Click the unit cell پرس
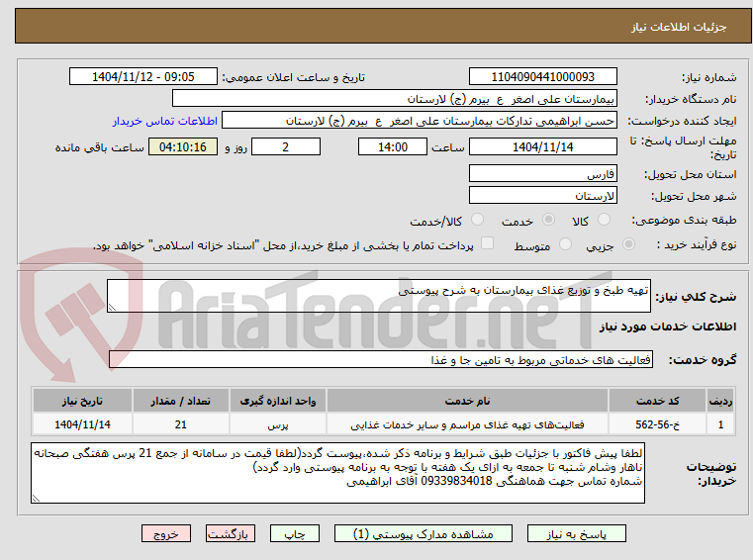 tap(278, 424)
